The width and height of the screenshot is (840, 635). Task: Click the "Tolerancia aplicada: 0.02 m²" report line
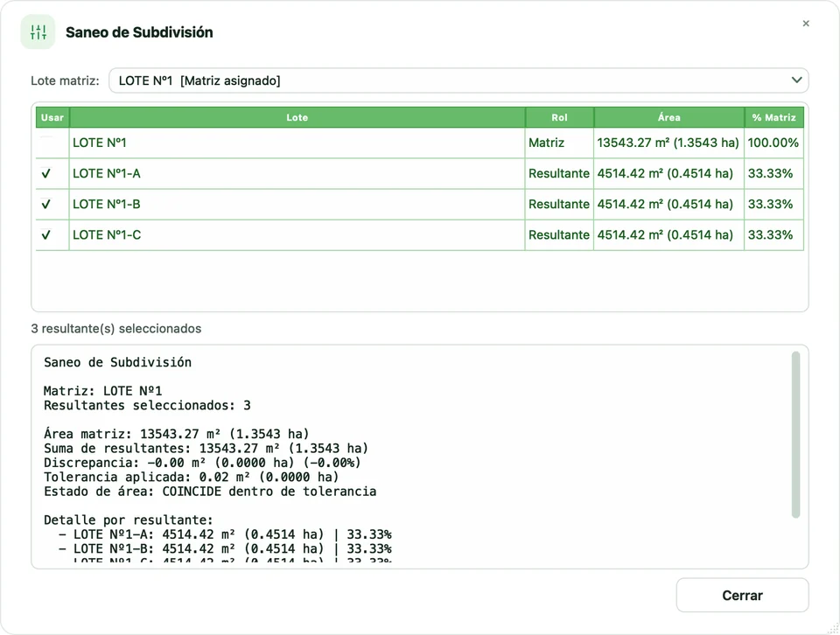(192, 477)
